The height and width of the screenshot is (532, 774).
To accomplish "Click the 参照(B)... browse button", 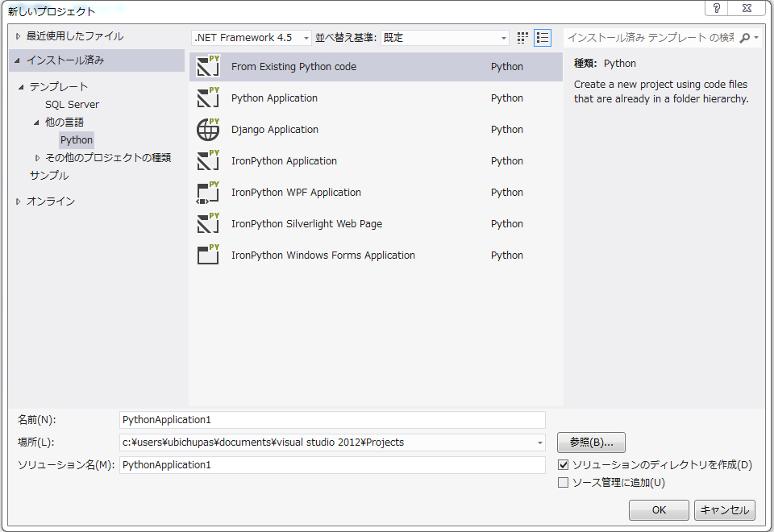I will click(590, 443).
